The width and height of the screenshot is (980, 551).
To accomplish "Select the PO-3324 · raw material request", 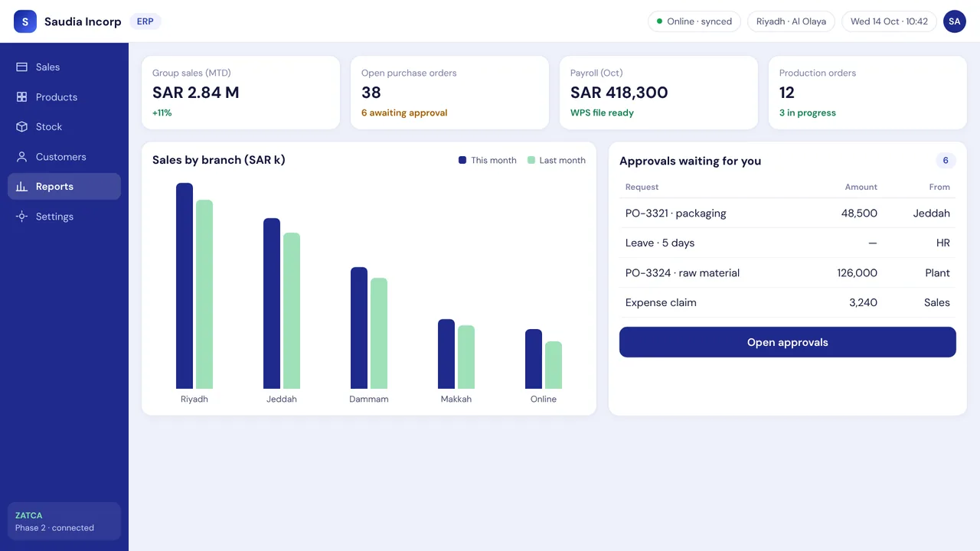I will click(x=788, y=273).
